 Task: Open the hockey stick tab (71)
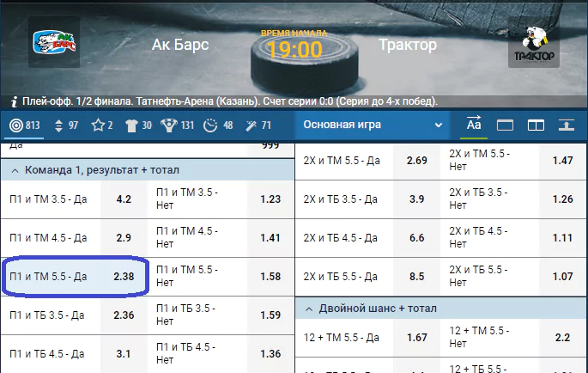pyautogui.click(x=258, y=125)
